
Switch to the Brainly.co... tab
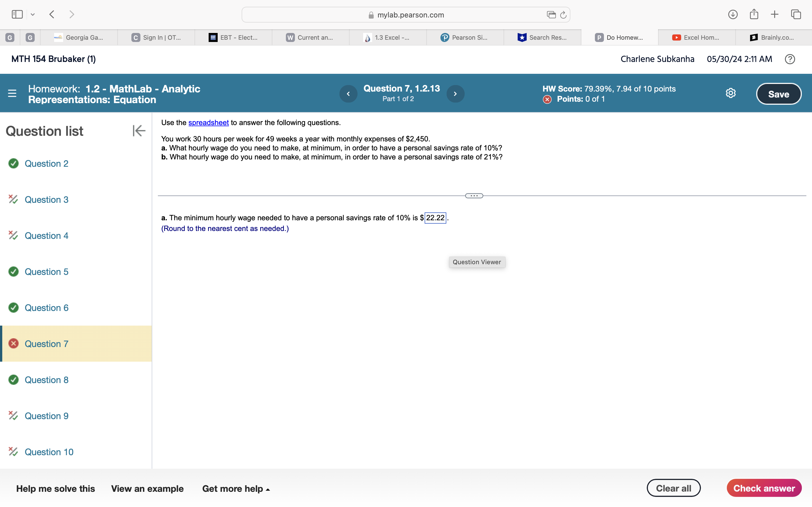point(773,37)
